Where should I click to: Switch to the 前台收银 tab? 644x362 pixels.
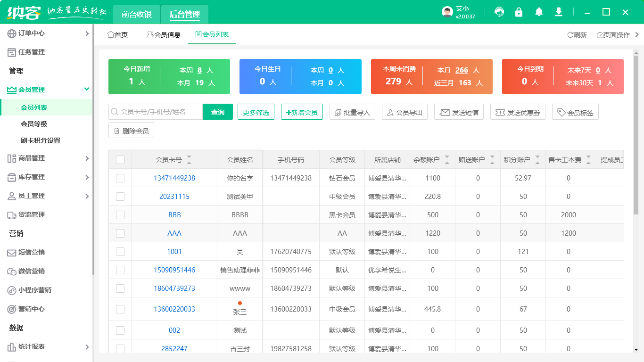point(137,14)
